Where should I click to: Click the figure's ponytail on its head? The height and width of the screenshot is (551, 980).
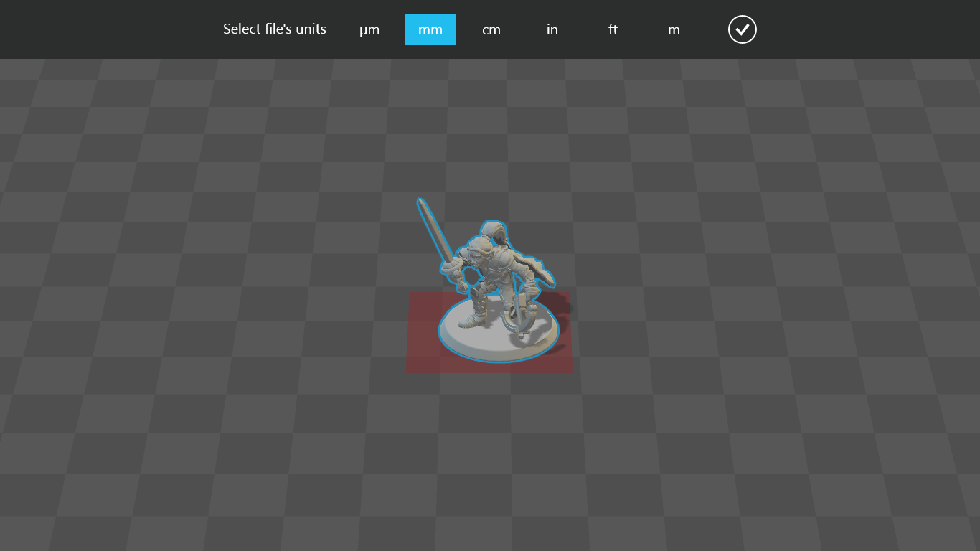click(494, 230)
